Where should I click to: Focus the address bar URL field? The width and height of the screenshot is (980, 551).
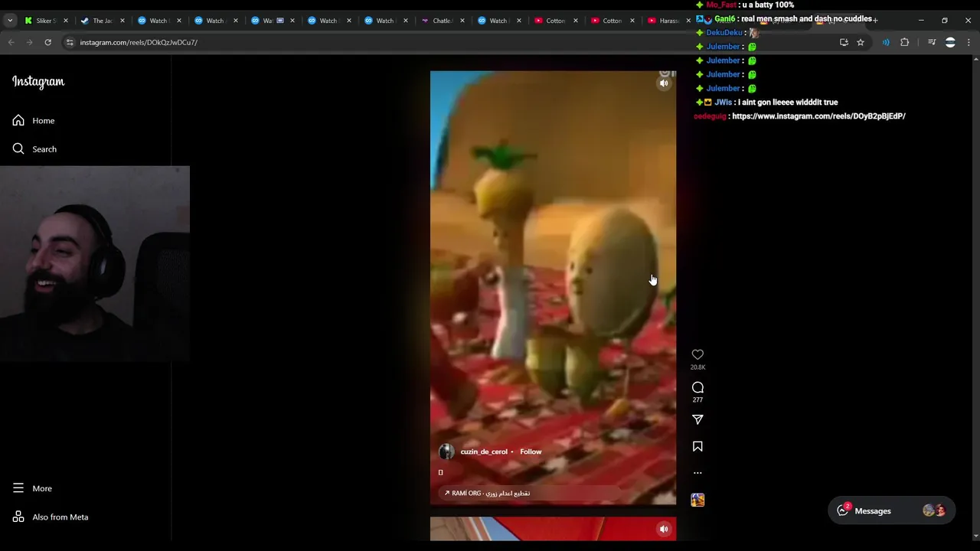[x=452, y=42]
